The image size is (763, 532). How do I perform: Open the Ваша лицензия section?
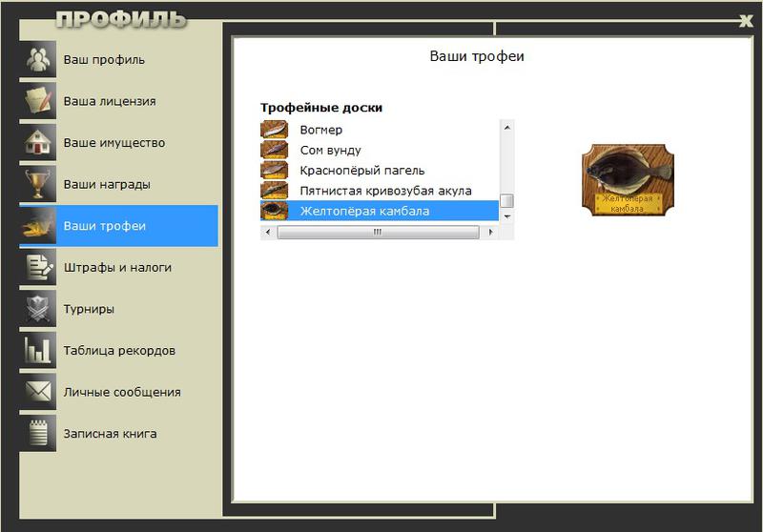click(x=118, y=101)
